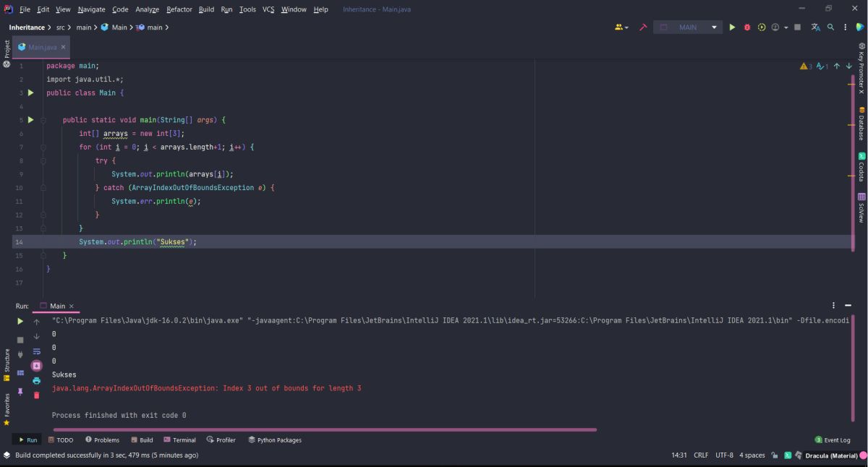Screen dimensions: 868x467
Task: Open the TODO tool window button
Action: (x=61, y=440)
